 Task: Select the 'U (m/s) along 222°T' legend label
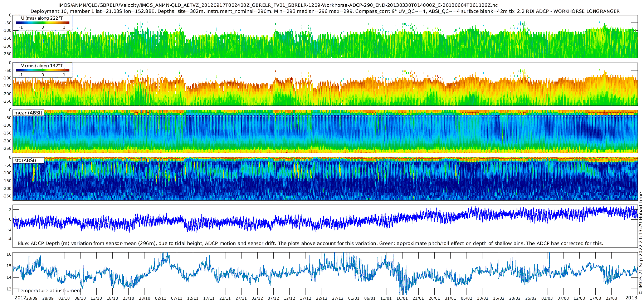pyautogui.click(x=43, y=18)
